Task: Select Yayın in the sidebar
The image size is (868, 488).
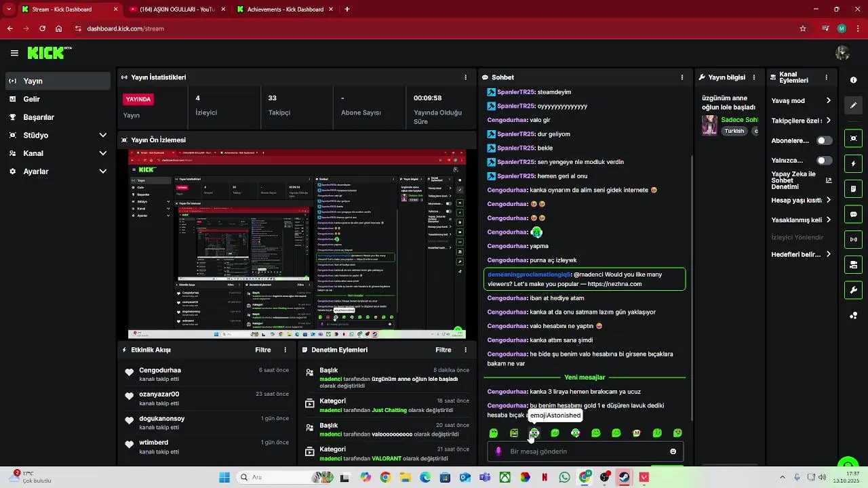Action: point(58,81)
